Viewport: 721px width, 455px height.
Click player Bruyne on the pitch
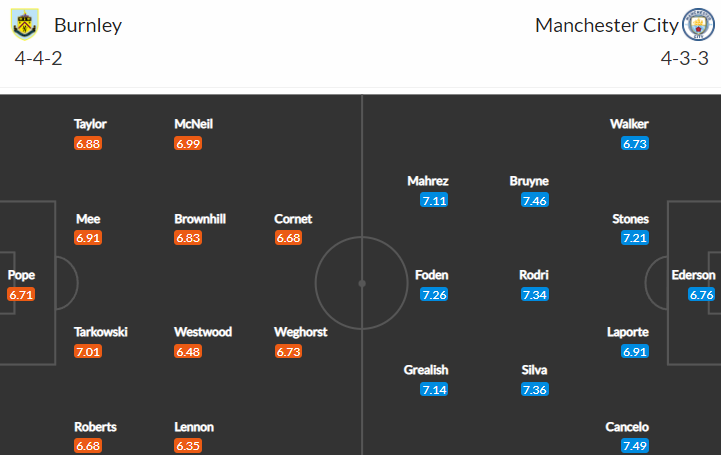point(529,181)
